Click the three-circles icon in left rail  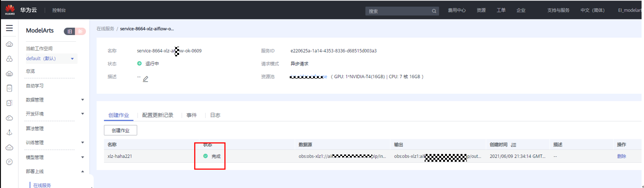9,59
